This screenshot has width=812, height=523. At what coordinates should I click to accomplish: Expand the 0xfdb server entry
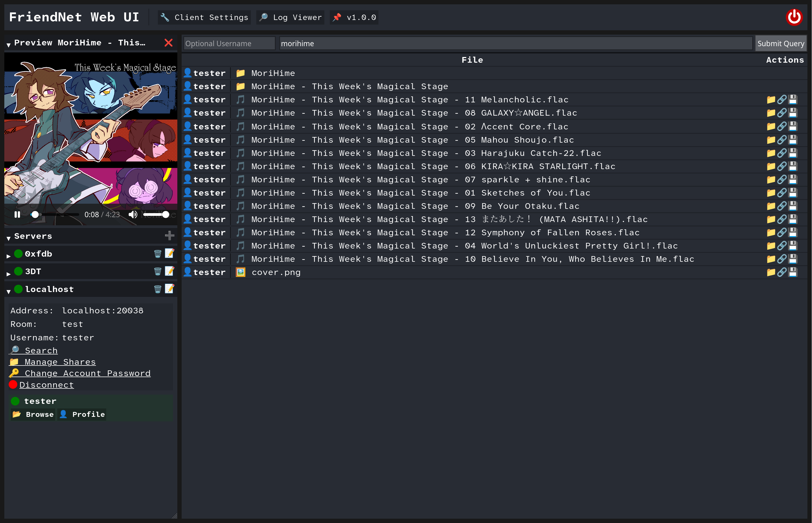[x=8, y=255]
